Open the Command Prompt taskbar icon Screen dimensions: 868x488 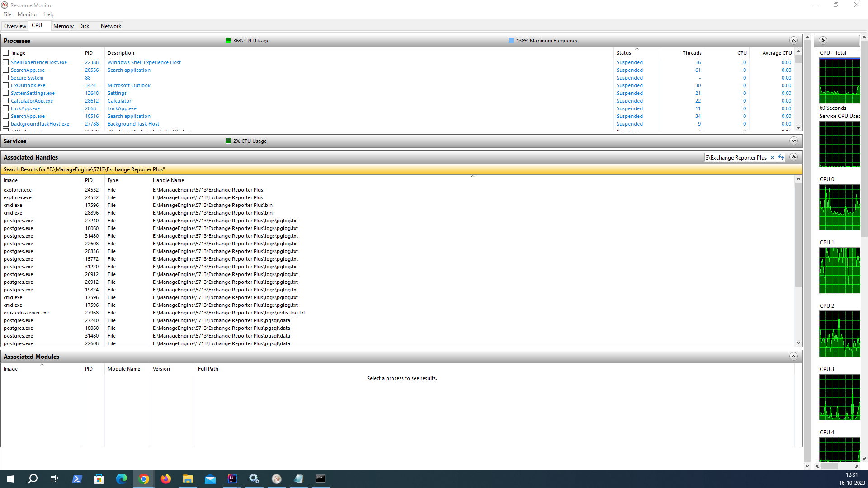pos(321,479)
